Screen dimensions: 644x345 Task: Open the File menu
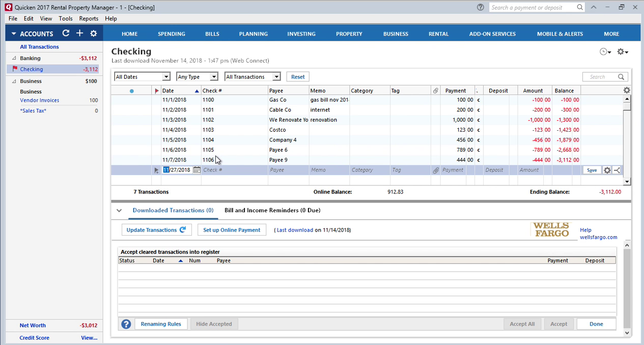pos(13,18)
